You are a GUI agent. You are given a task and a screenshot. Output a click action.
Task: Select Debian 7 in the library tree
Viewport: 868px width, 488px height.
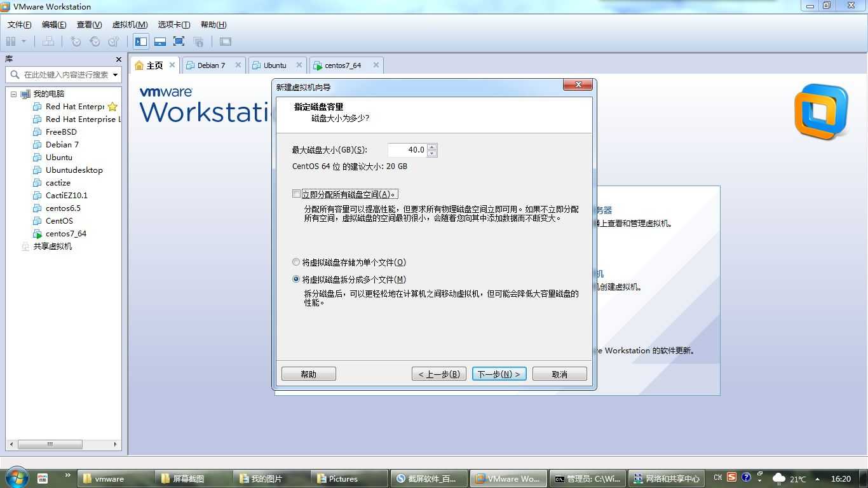point(56,144)
